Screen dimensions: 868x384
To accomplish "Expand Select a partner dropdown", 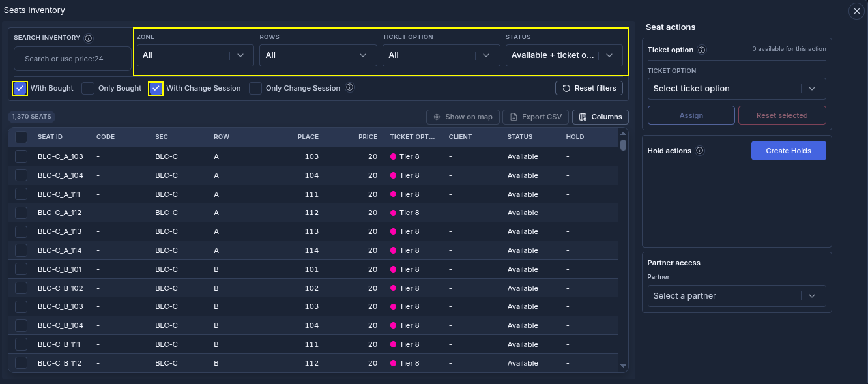I will pyautogui.click(x=736, y=296).
